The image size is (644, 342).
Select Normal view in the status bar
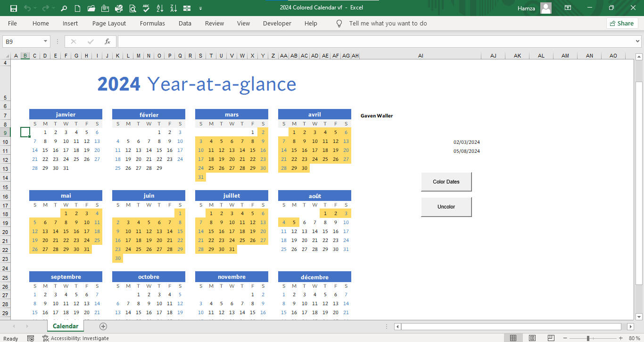[513, 338]
